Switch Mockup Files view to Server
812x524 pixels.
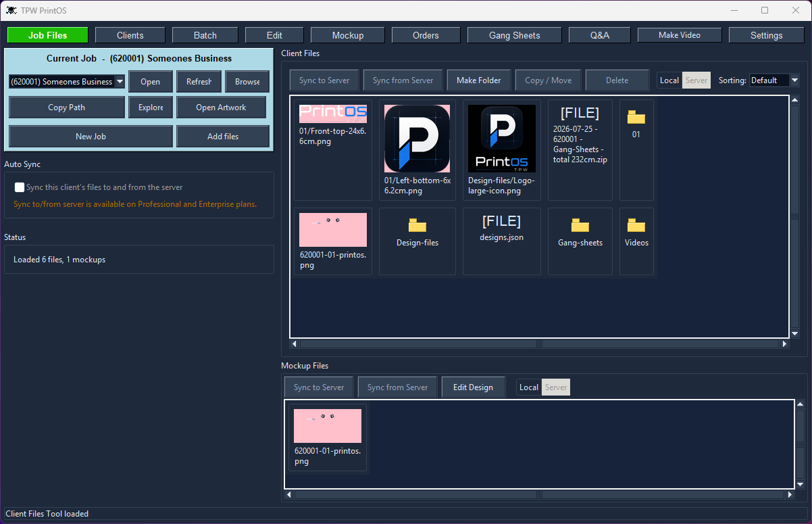pos(556,387)
